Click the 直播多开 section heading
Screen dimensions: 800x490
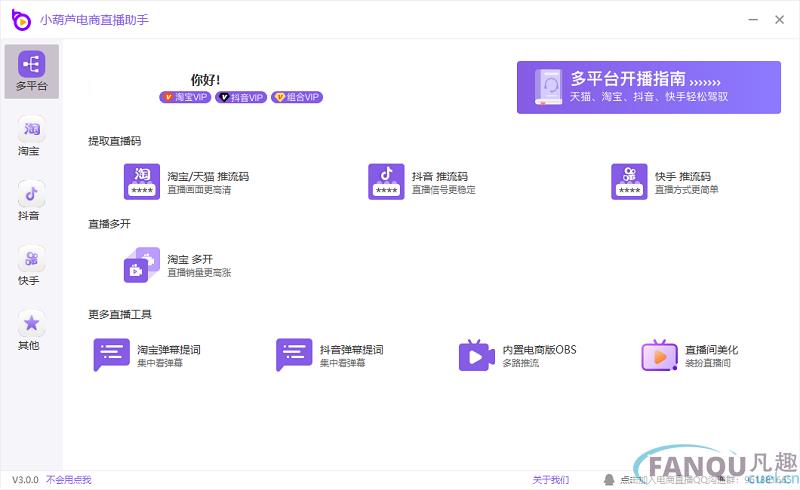[109, 224]
